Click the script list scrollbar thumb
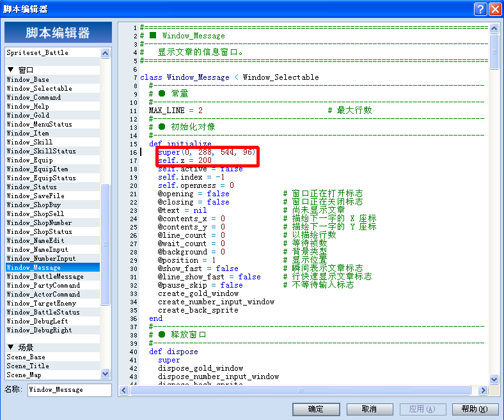The height and width of the screenshot is (420, 504). (105, 244)
